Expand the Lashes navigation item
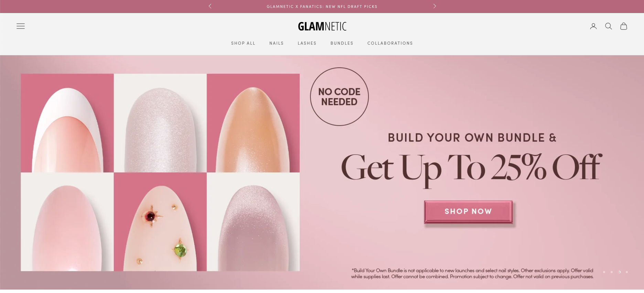644x293 pixels. pos(307,43)
